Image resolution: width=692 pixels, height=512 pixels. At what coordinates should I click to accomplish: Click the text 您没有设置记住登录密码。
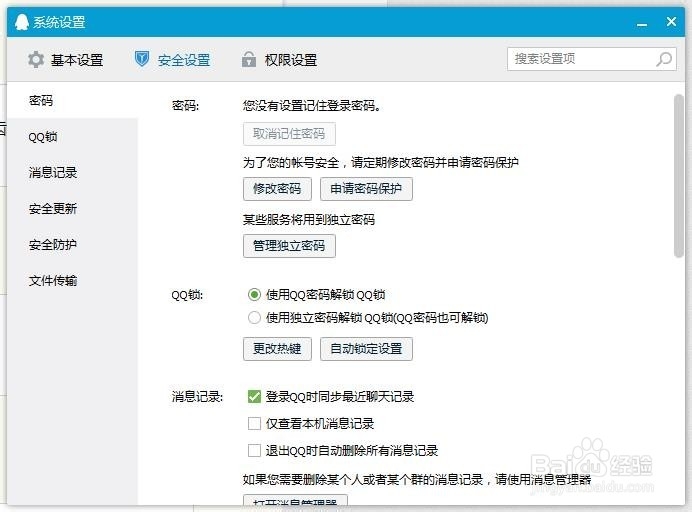pos(312,106)
